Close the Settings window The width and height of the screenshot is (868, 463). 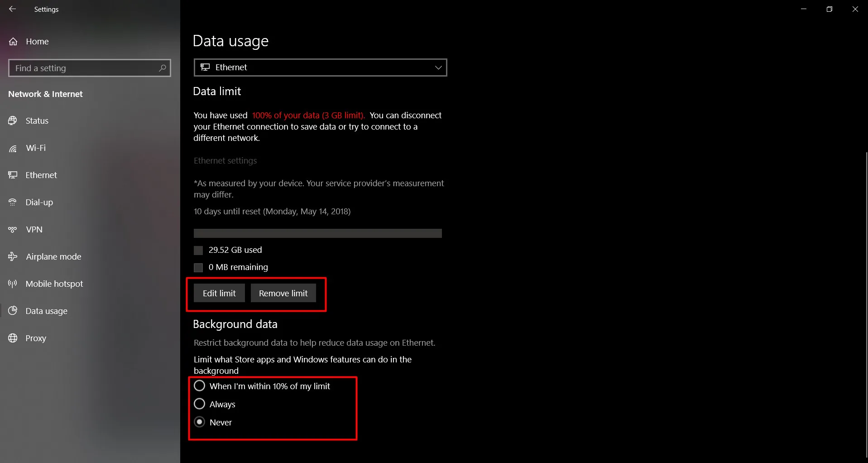tap(855, 9)
